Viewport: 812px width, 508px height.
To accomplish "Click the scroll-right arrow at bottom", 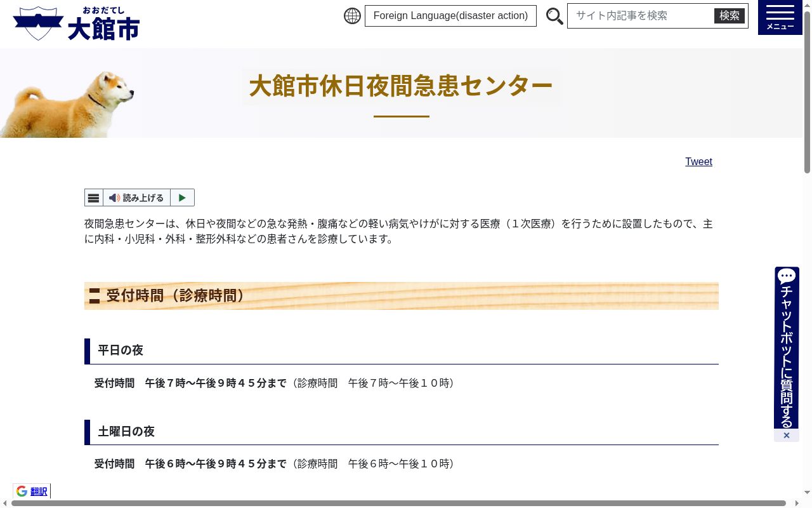I will coord(797,504).
